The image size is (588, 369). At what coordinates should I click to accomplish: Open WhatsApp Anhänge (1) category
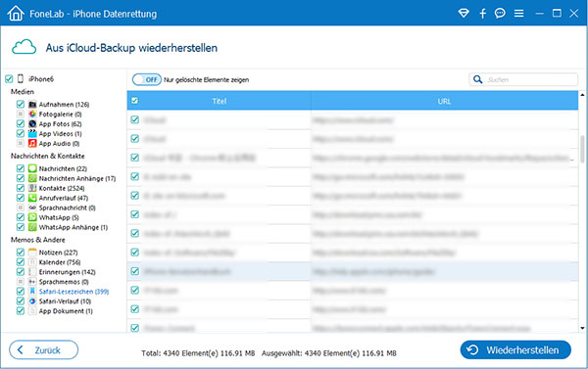tap(73, 227)
